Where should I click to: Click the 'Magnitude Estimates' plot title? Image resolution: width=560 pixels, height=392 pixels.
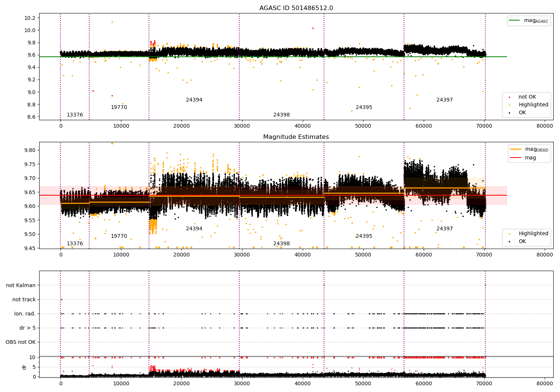tap(296, 137)
